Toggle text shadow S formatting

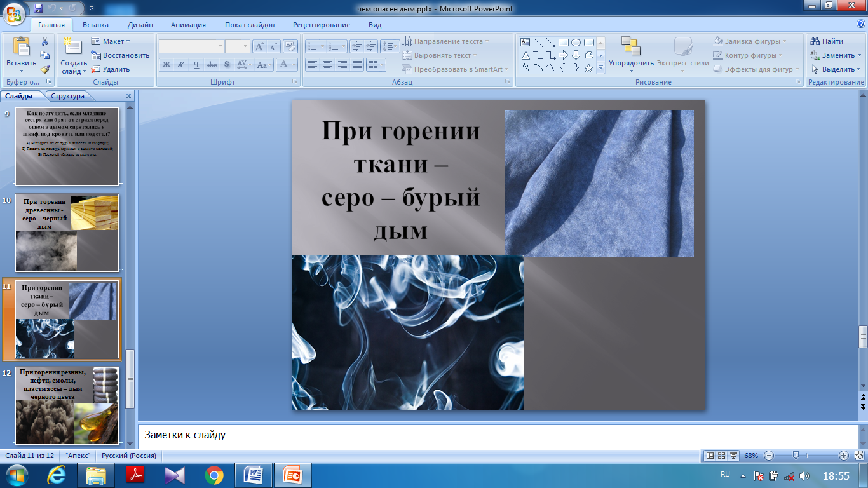(227, 65)
